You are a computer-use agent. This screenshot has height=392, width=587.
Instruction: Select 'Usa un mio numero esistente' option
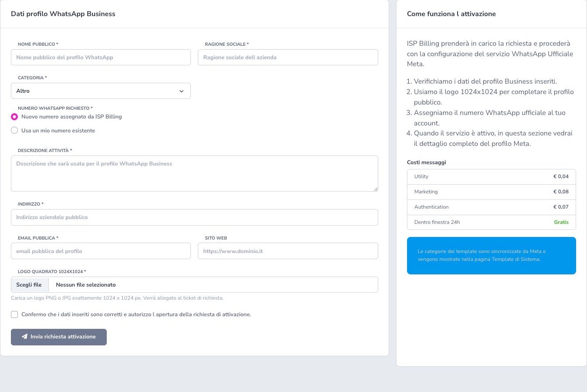14,130
